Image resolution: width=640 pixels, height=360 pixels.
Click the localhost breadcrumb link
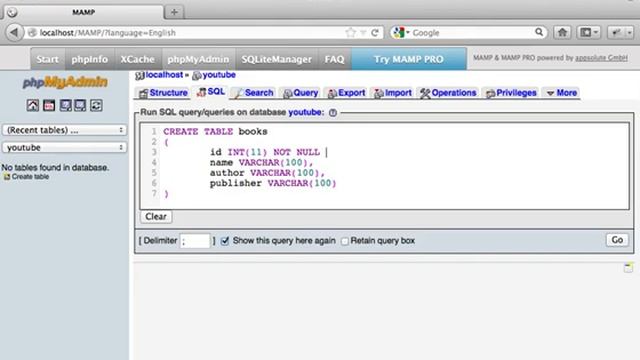164,75
